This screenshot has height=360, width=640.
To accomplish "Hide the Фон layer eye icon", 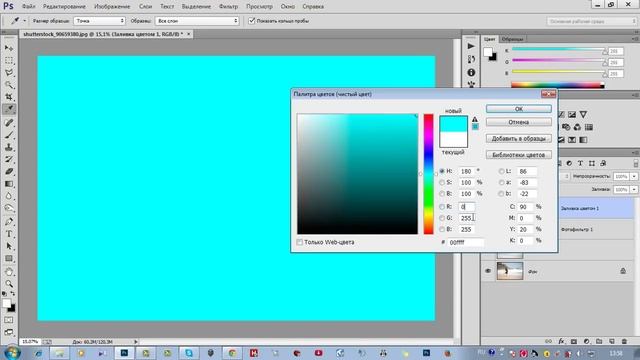I will click(488, 271).
